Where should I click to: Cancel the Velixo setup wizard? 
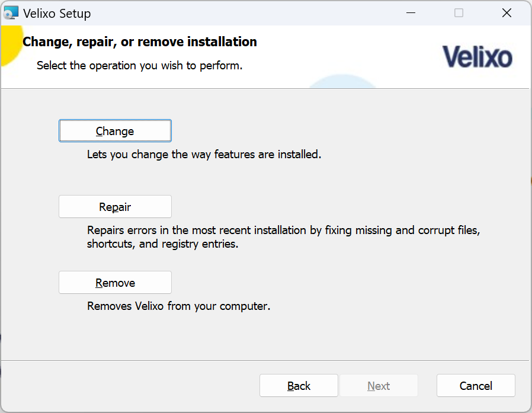(476, 386)
